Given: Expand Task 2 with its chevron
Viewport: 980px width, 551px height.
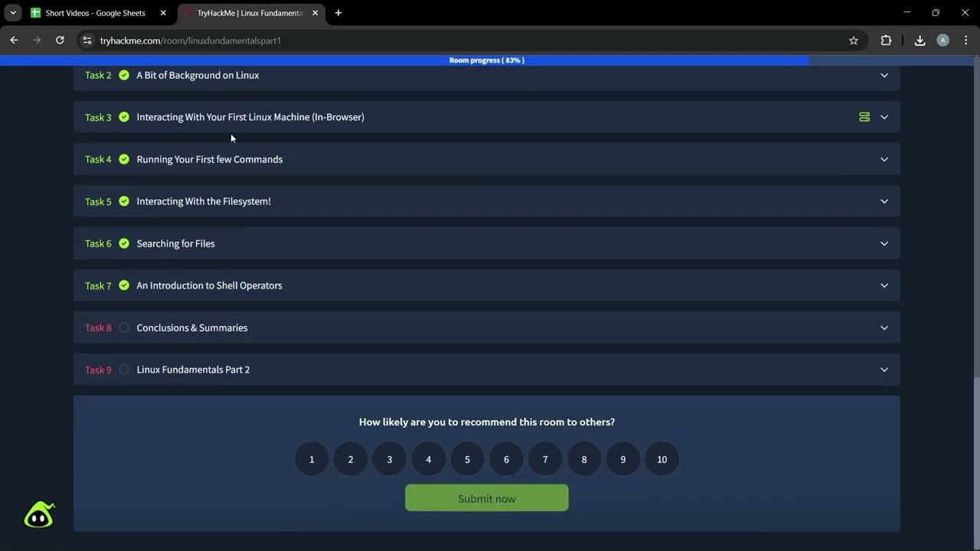Looking at the screenshot, I should (884, 75).
